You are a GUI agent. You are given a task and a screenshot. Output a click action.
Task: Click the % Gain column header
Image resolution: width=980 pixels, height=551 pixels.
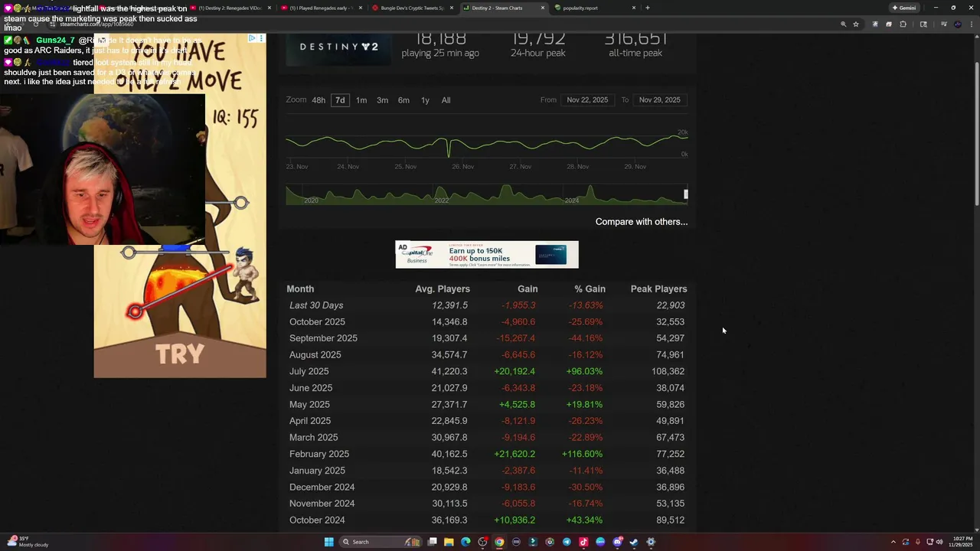click(x=590, y=289)
